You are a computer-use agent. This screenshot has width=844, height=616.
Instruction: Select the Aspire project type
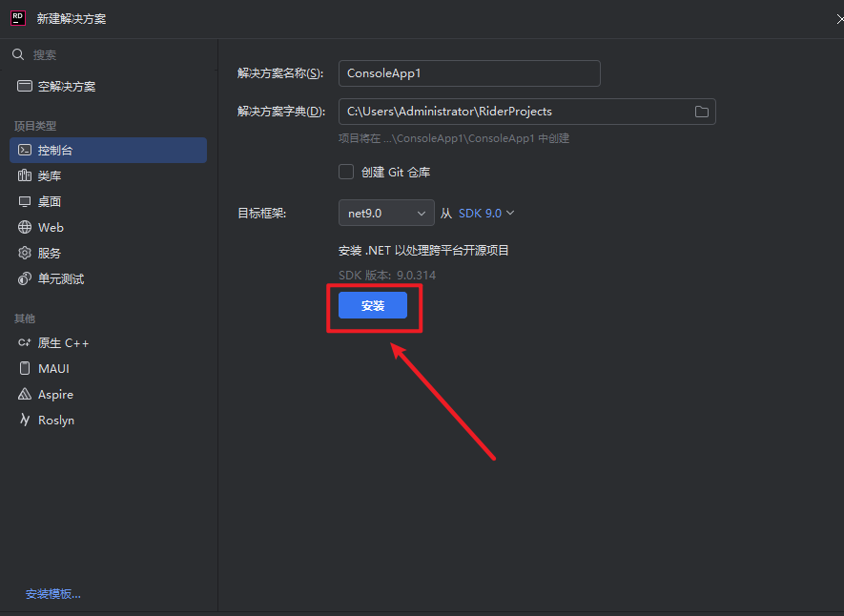coord(108,394)
